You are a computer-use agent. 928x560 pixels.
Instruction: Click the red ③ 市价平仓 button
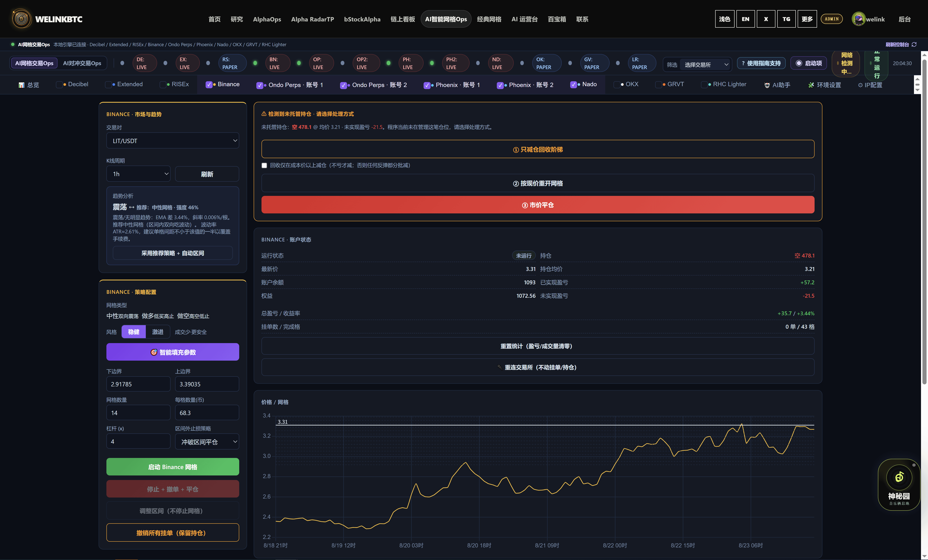click(538, 205)
